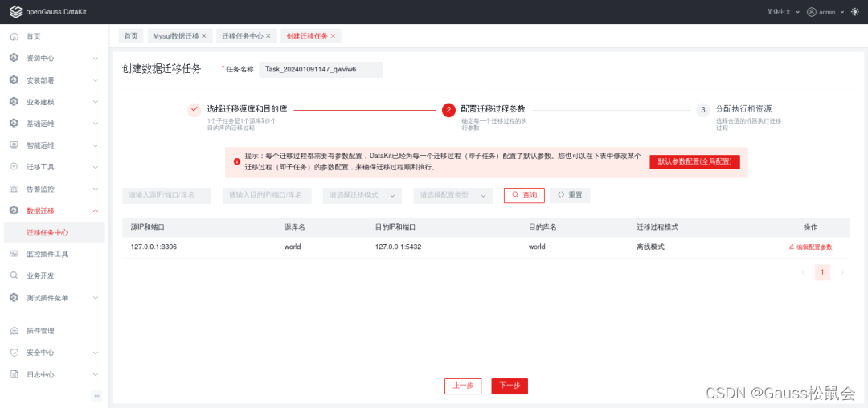868x408 pixels.
Task: Click the pagination next arrow
Action: click(842, 272)
